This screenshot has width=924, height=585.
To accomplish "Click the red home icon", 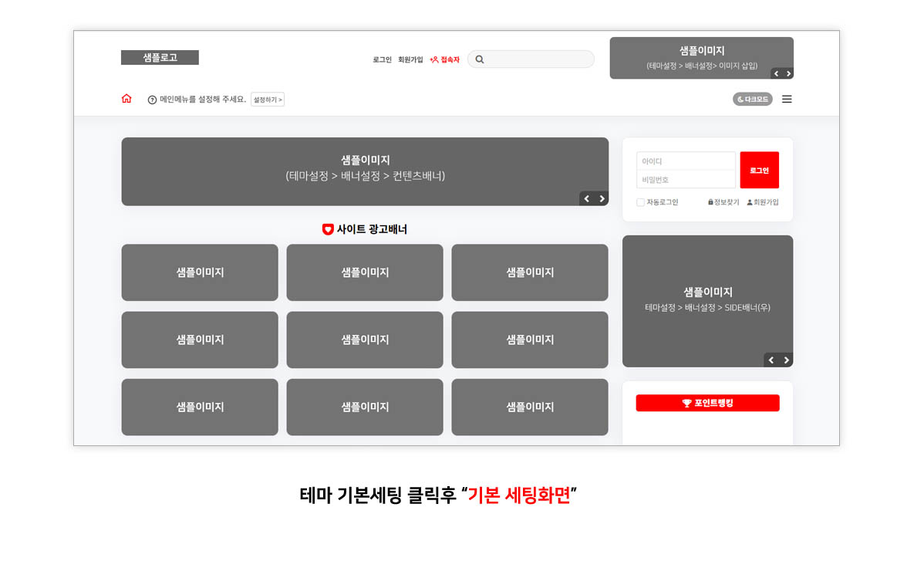I will [126, 99].
